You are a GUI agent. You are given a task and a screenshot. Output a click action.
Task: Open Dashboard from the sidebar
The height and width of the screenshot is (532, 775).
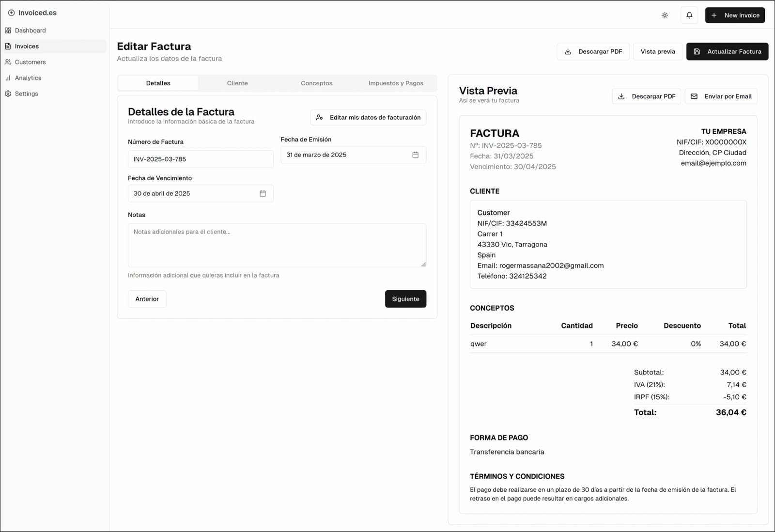pos(30,31)
